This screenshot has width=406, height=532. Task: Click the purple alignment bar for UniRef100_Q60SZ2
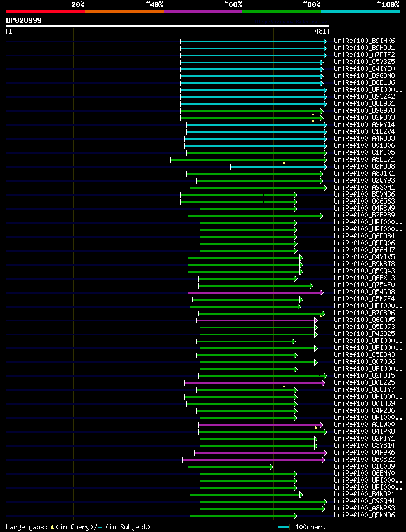click(254, 460)
